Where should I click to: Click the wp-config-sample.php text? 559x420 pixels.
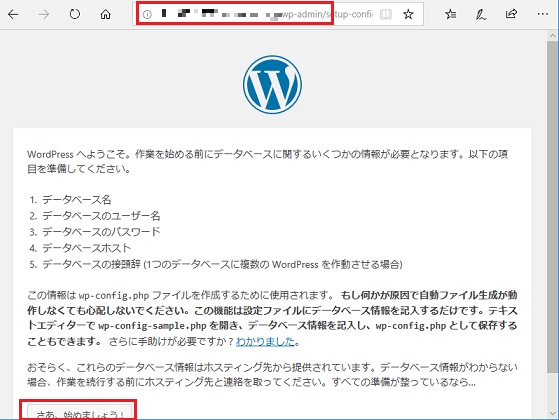coord(153,326)
